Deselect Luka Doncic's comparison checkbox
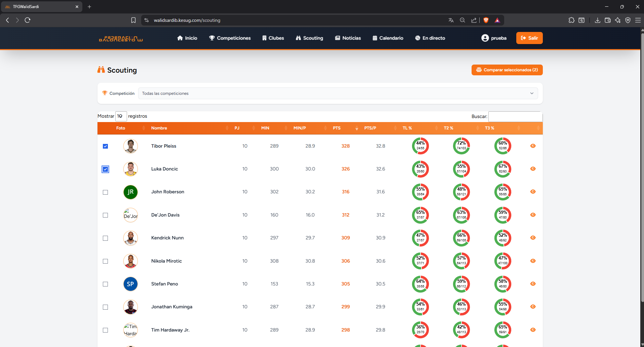Viewport: 644px width, 347px height. pyautogui.click(x=106, y=169)
